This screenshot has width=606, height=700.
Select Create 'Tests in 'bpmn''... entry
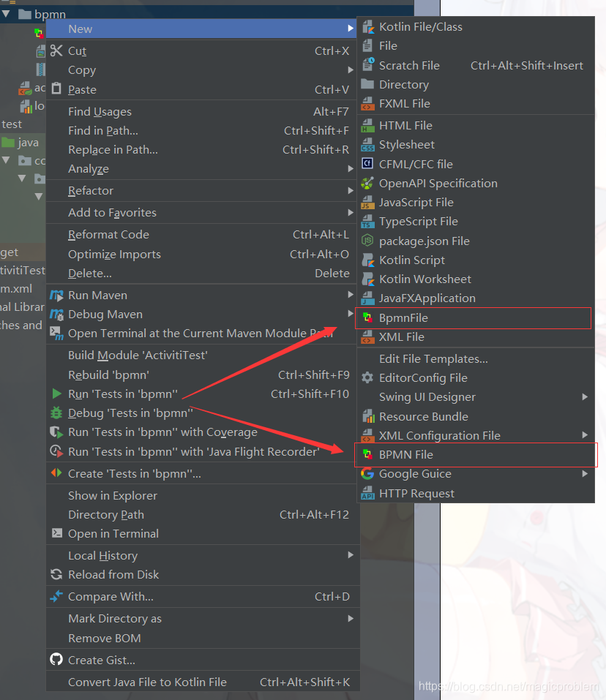(x=203, y=474)
